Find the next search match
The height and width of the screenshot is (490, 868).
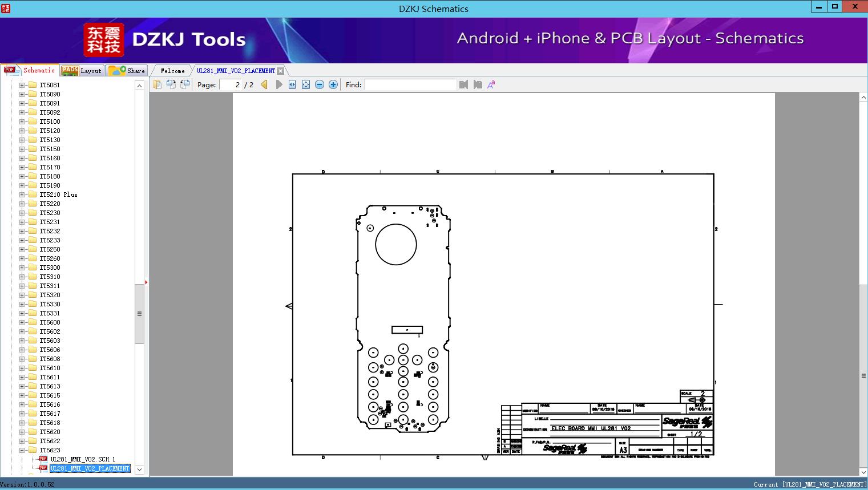[x=478, y=84]
